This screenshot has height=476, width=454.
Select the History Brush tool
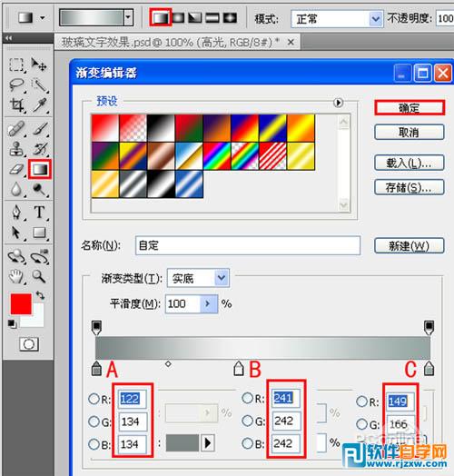click(x=40, y=149)
